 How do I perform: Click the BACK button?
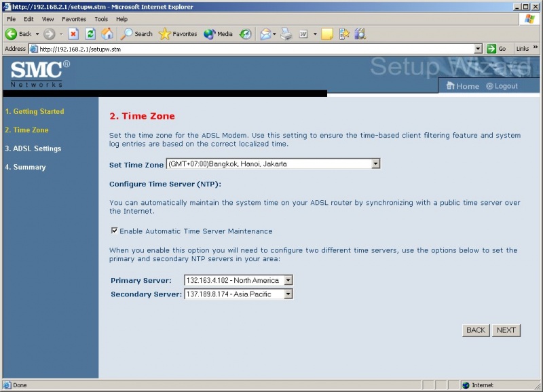point(476,330)
